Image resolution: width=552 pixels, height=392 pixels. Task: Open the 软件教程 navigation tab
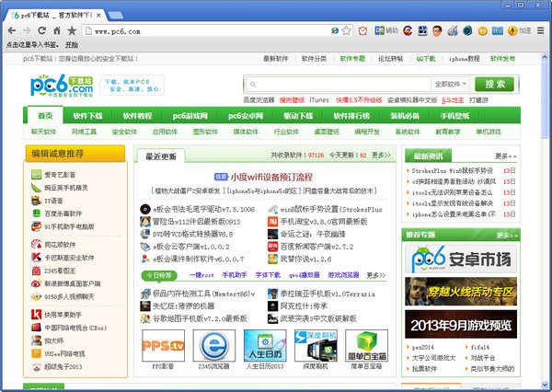tap(137, 116)
